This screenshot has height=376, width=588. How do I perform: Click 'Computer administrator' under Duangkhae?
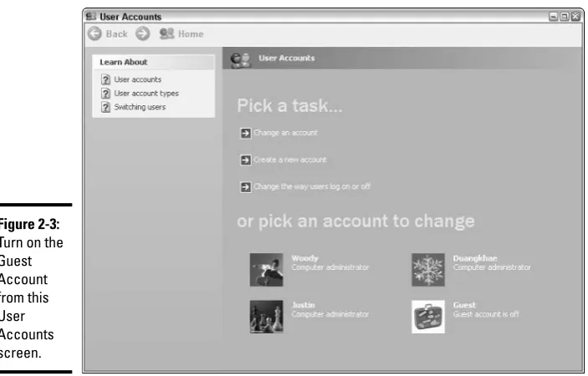(x=492, y=267)
